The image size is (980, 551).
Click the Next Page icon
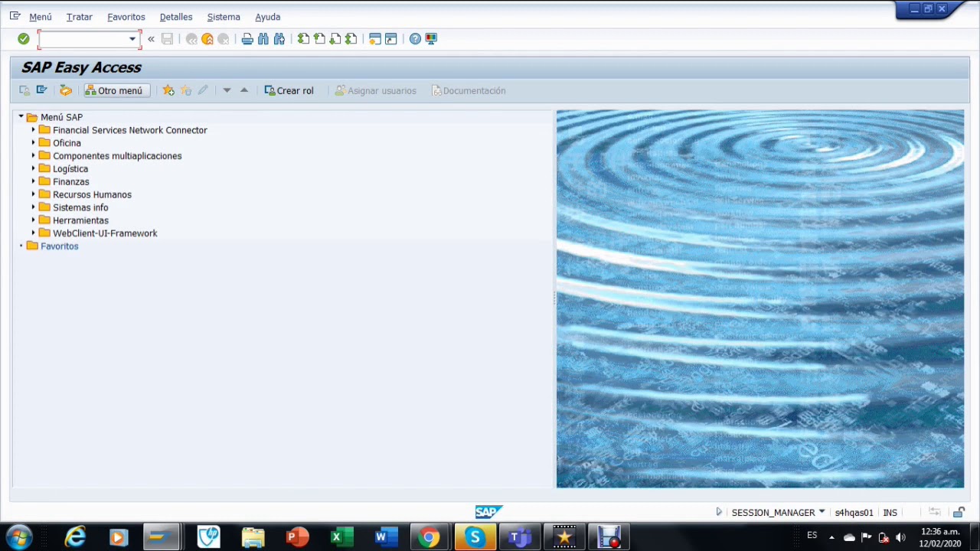335,39
